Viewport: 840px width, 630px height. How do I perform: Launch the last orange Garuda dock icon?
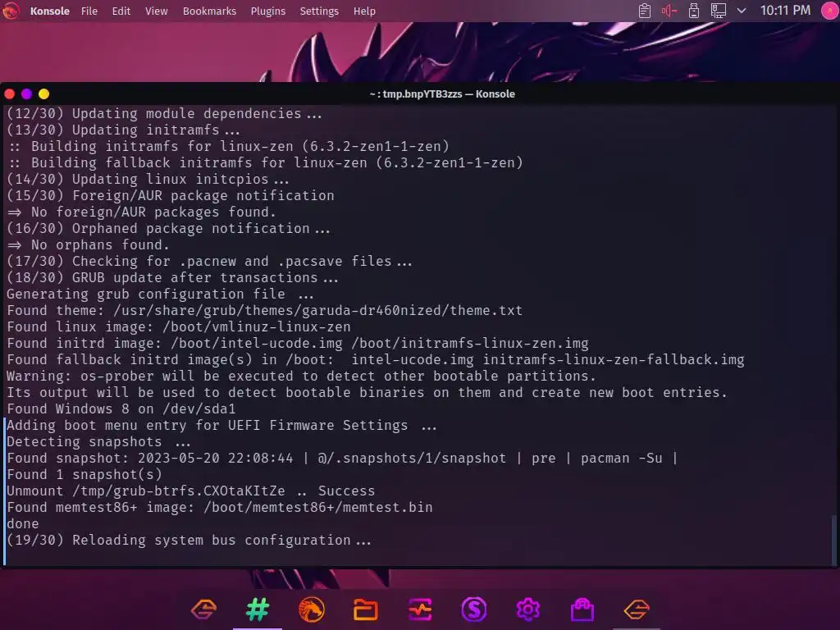pyautogui.click(x=637, y=609)
